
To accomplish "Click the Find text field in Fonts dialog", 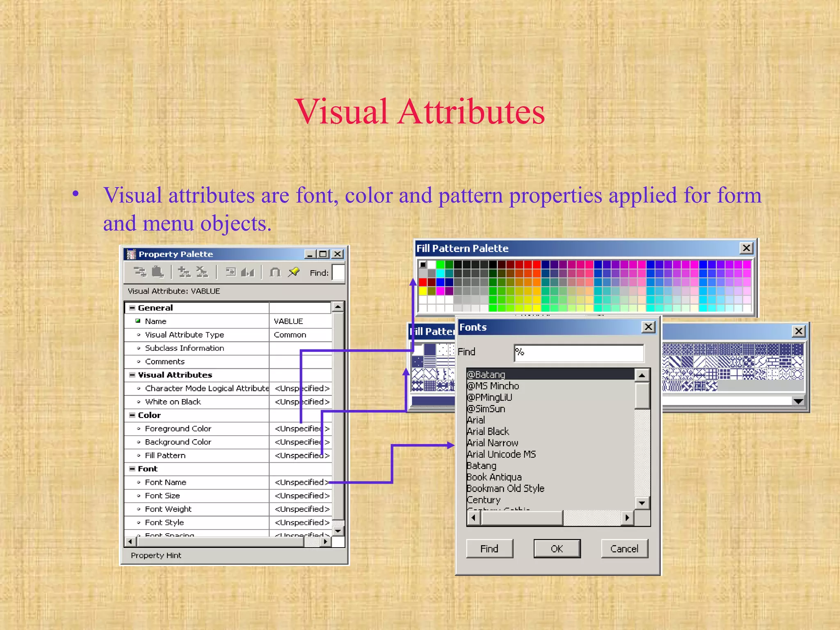I will tap(578, 353).
